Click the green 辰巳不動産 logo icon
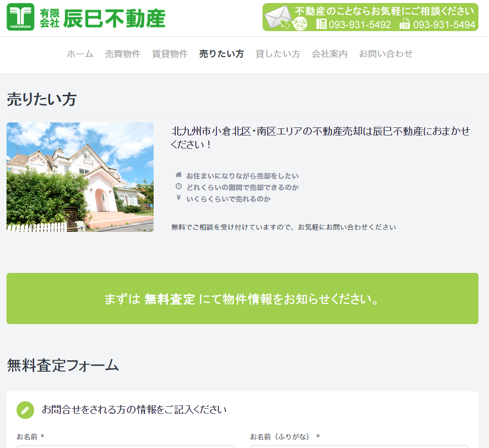489x448 pixels. 21,17
